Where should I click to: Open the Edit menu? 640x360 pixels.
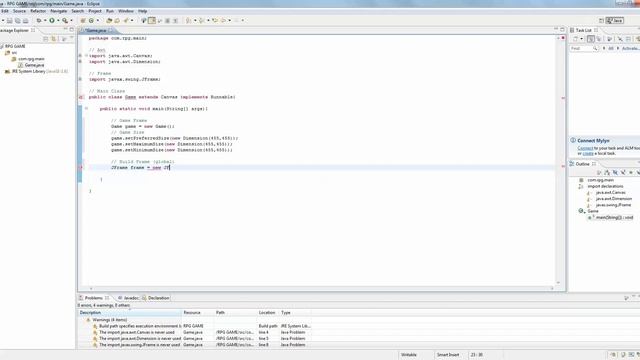point(5,11)
